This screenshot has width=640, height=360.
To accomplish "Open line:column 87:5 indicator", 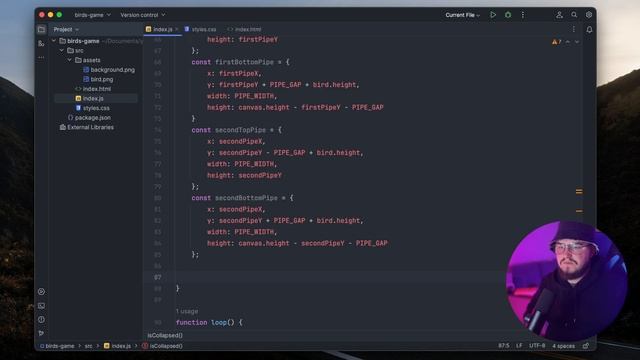I will tap(503, 346).
